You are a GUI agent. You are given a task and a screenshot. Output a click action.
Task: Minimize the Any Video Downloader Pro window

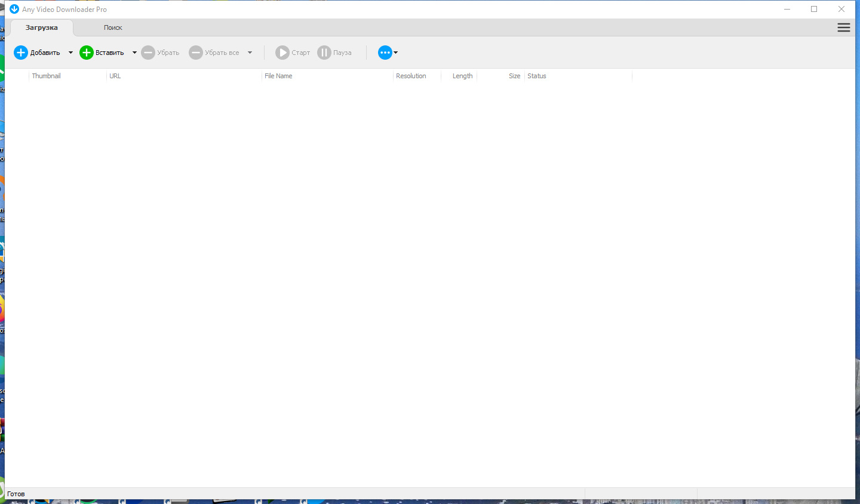point(787,9)
